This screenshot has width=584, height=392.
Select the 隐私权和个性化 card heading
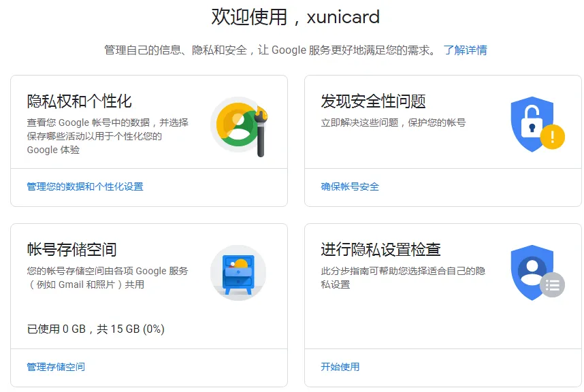pyautogui.click(x=80, y=101)
